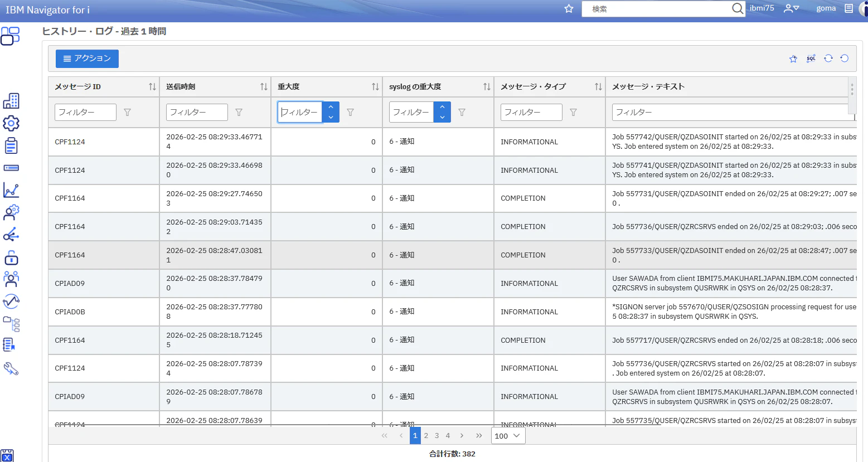Viewport: 868px width, 462px height.
Task: Click the blue X icon at bottom left
Action: pyautogui.click(x=7, y=456)
